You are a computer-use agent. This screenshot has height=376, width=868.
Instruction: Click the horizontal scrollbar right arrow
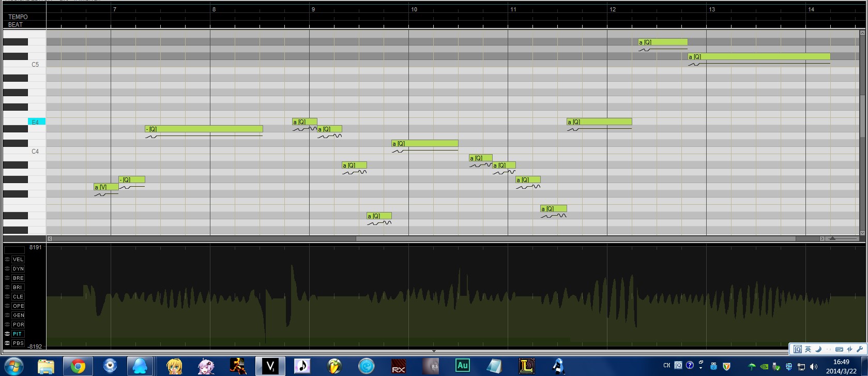822,238
